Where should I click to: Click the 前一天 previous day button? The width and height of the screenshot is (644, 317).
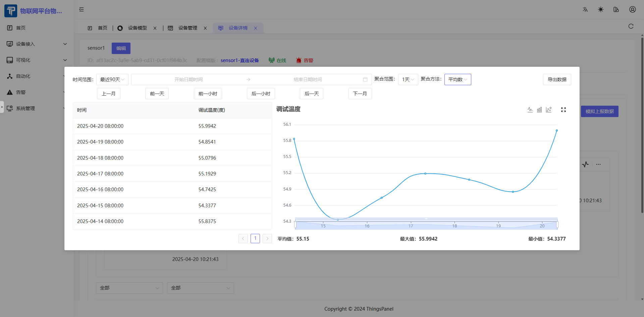point(157,94)
